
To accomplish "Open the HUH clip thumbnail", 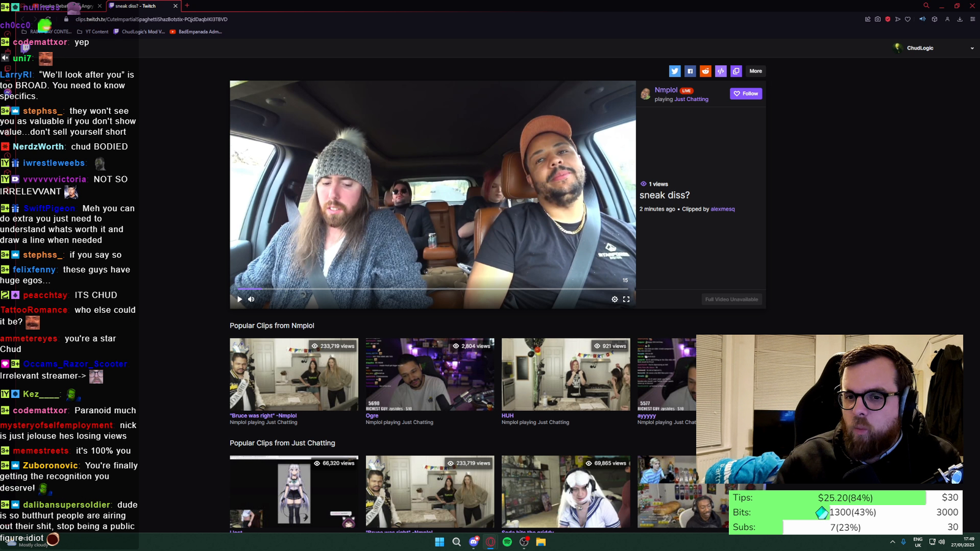I will (566, 374).
